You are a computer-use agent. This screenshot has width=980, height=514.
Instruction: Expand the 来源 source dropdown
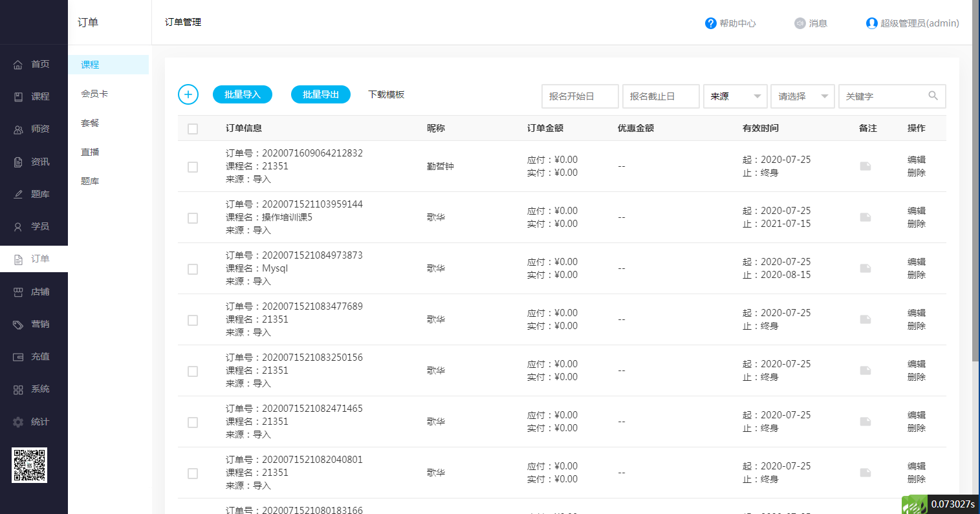point(735,96)
